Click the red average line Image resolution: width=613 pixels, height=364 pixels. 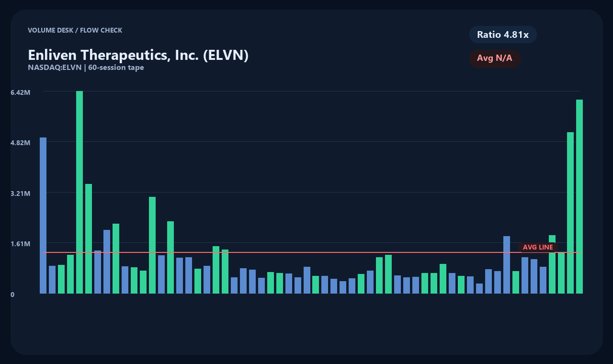311,252
